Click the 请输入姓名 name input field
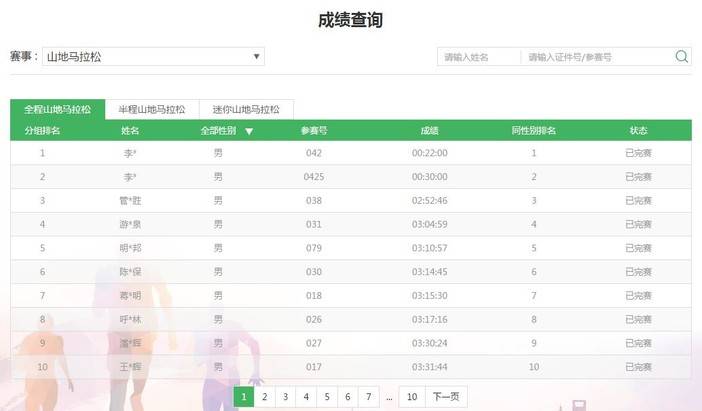 (x=479, y=57)
